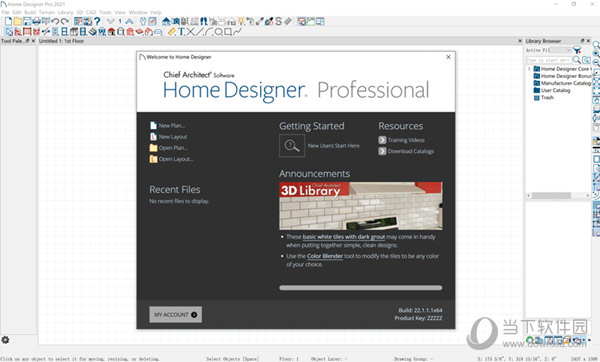Create a new plan from the toolbar

coord(8,21)
